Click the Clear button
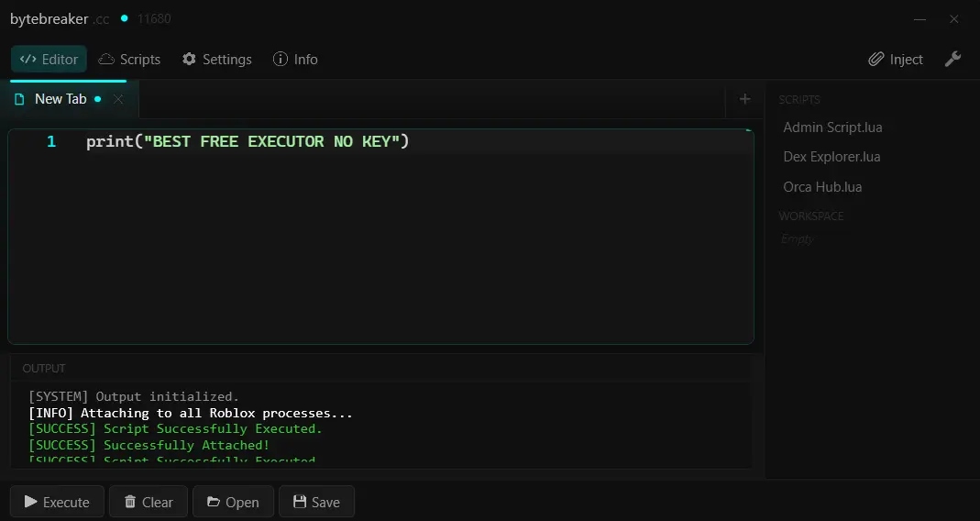 149,502
